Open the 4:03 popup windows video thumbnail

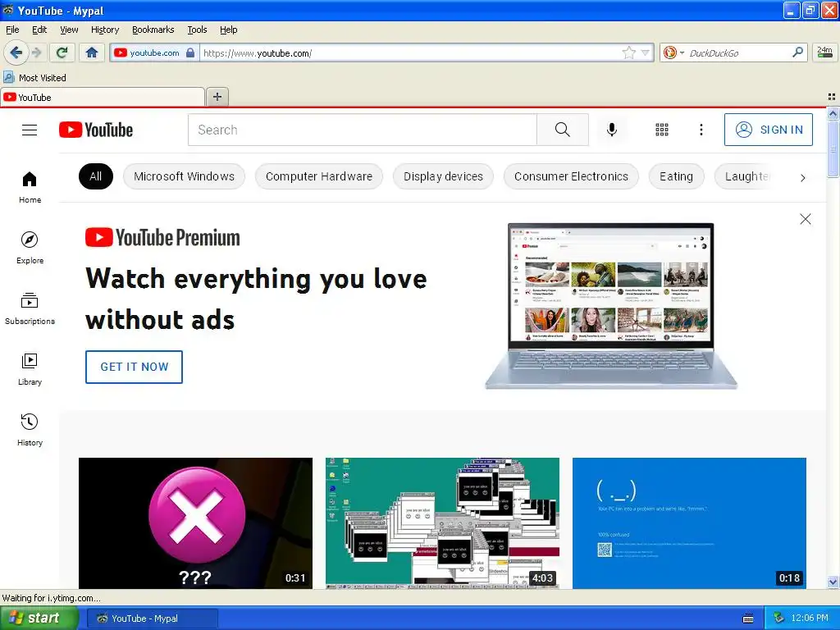tap(442, 523)
